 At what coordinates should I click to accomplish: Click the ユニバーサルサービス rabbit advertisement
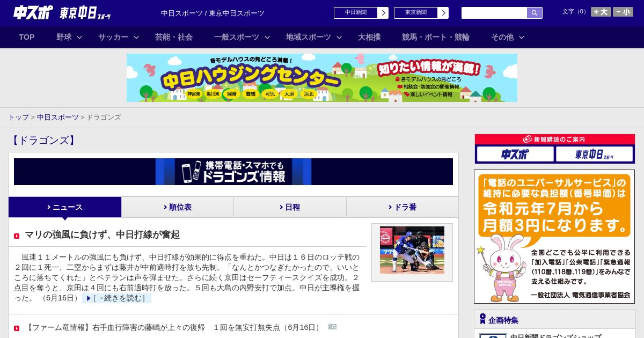click(554, 237)
